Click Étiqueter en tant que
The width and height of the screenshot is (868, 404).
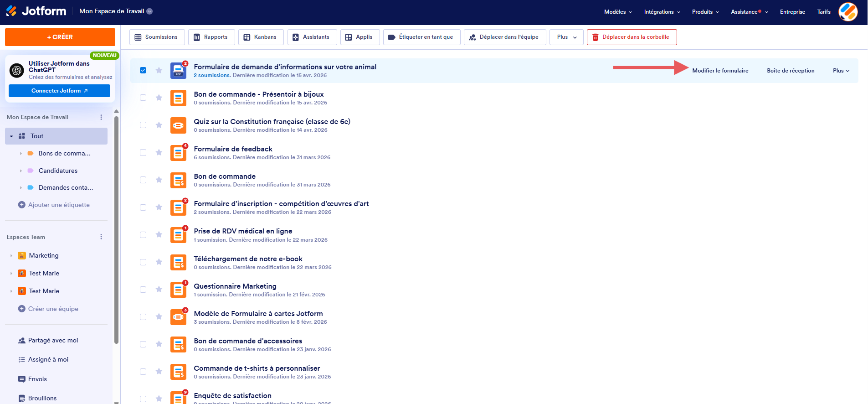pyautogui.click(x=421, y=37)
